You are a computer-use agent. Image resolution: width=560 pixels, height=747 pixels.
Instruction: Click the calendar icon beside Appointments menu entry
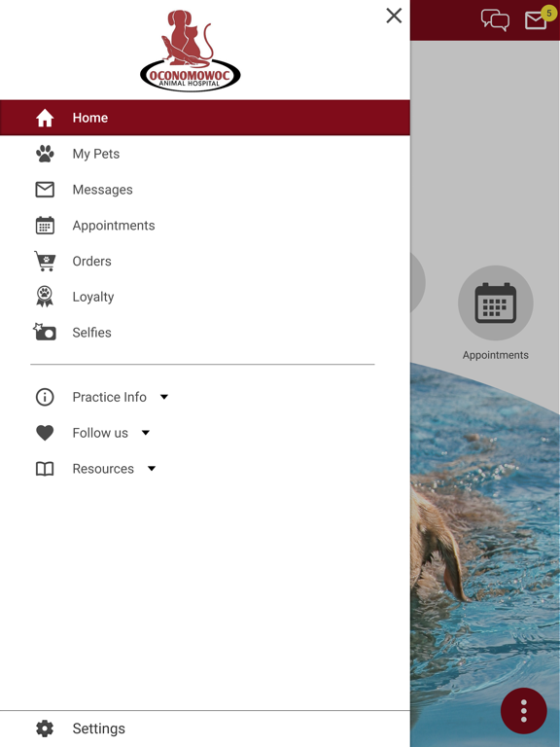45,226
